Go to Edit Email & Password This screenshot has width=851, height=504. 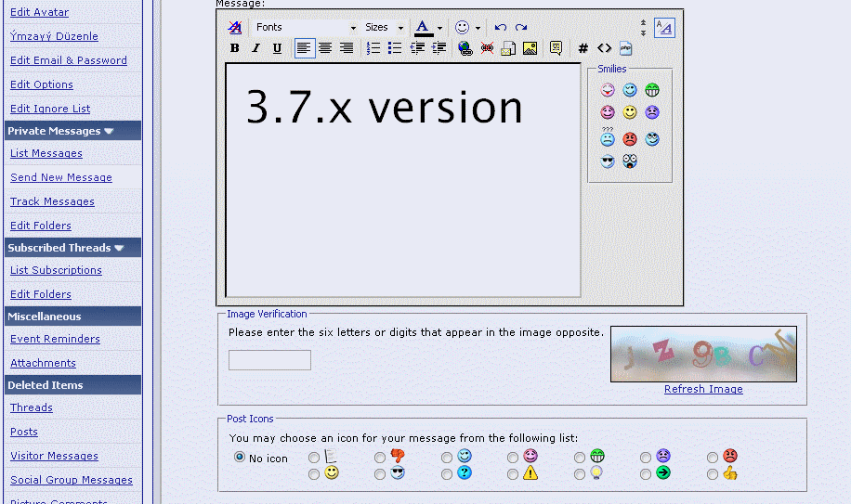pos(69,60)
